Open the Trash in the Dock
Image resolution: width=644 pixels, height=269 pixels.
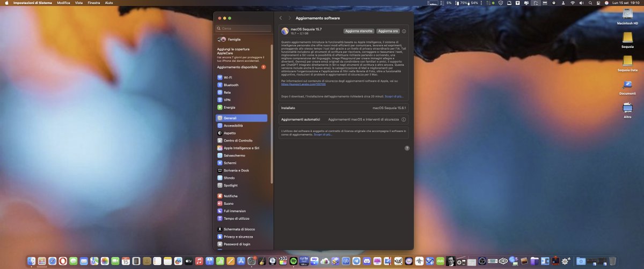coord(612,261)
